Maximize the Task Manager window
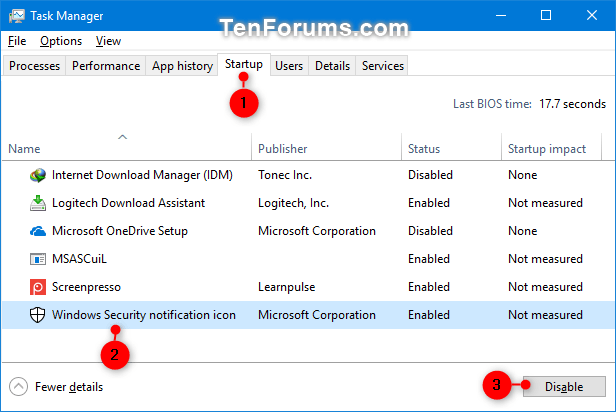 pyautogui.click(x=546, y=16)
